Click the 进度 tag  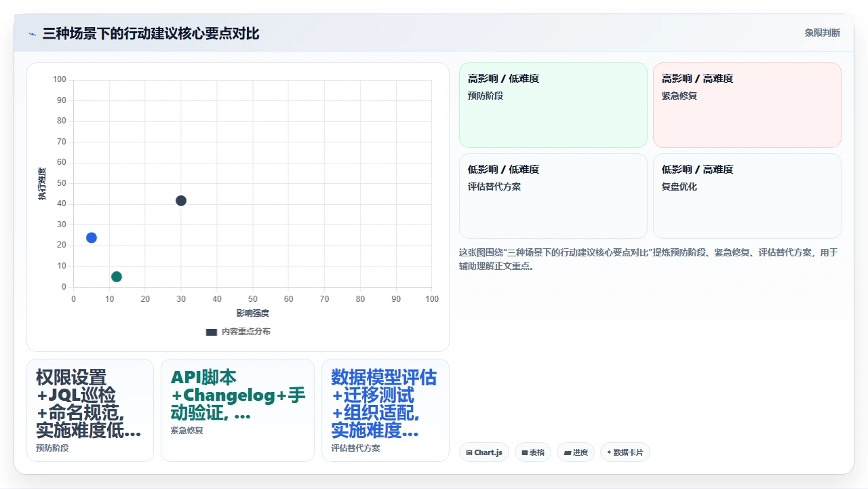tap(576, 452)
